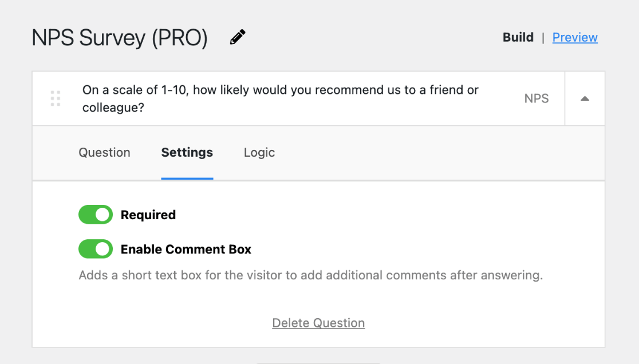Image resolution: width=639 pixels, height=364 pixels.
Task: Toggle the Required switch off
Action: [x=96, y=215]
